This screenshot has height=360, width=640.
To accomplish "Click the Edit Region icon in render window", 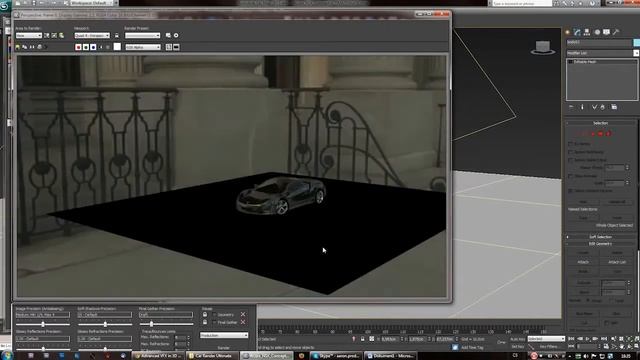I will point(47,36).
